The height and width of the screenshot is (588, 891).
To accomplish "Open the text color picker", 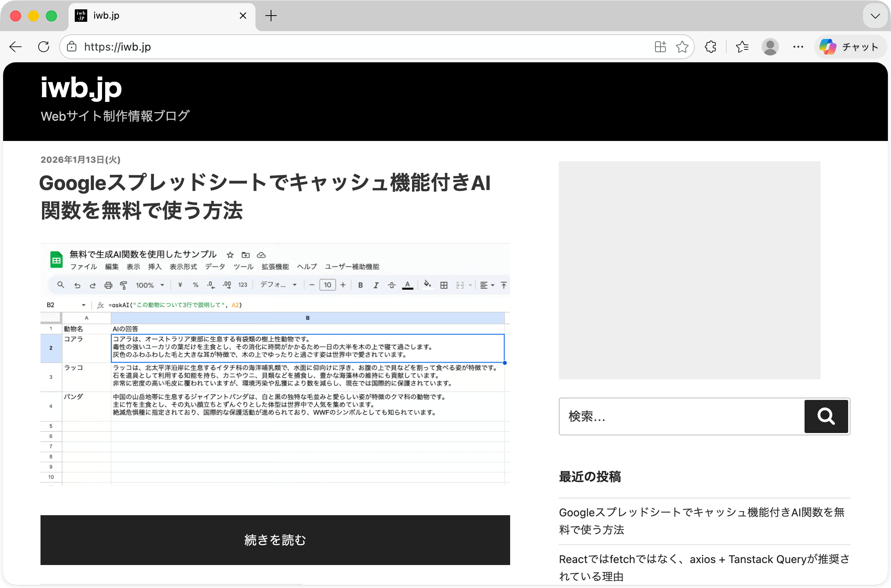I will (x=407, y=285).
